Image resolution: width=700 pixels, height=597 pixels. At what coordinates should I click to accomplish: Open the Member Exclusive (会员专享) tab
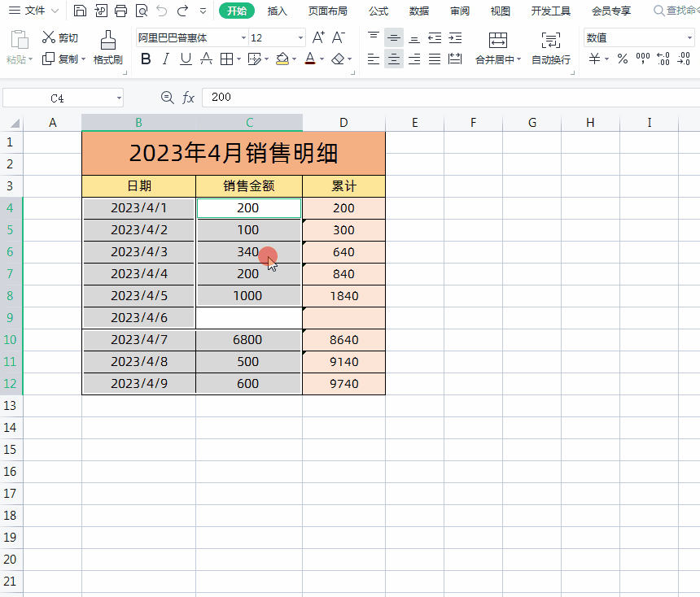tap(611, 11)
